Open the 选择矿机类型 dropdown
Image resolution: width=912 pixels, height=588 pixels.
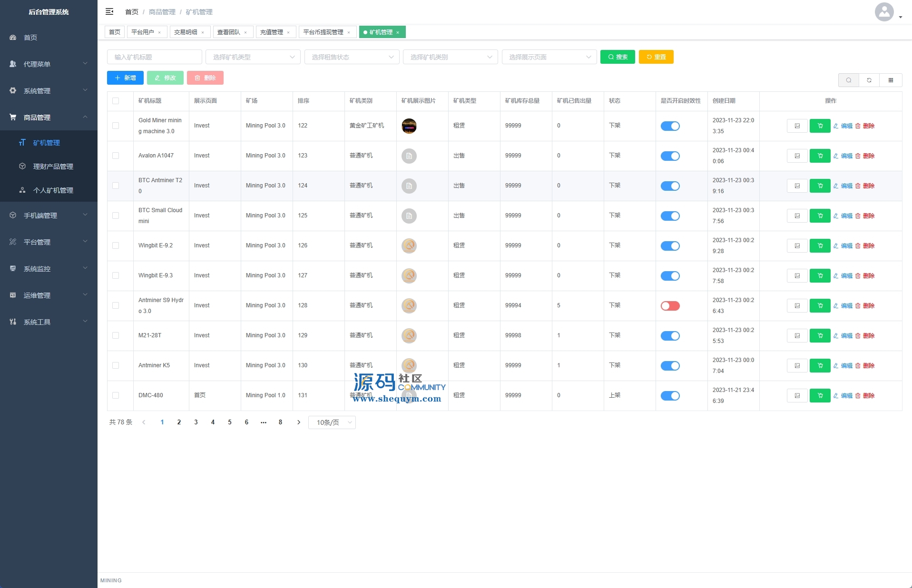click(x=253, y=57)
